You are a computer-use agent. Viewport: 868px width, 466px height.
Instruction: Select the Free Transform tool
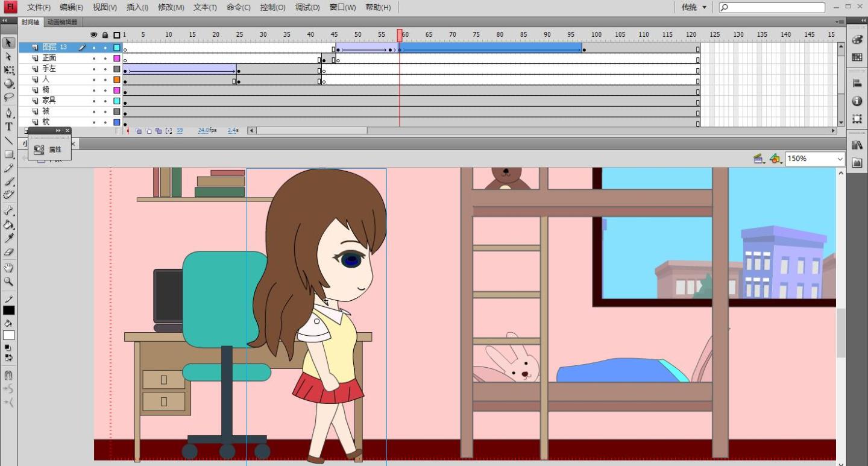tap(8, 71)
